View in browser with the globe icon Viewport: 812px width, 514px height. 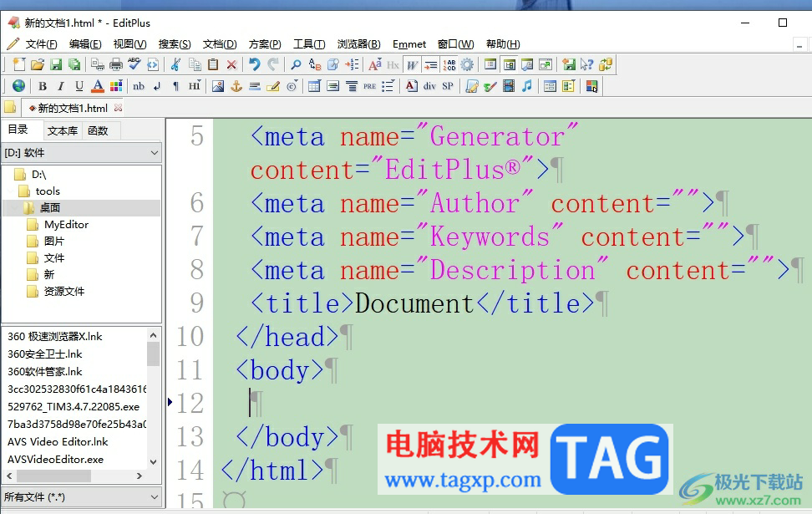(18, 86)
